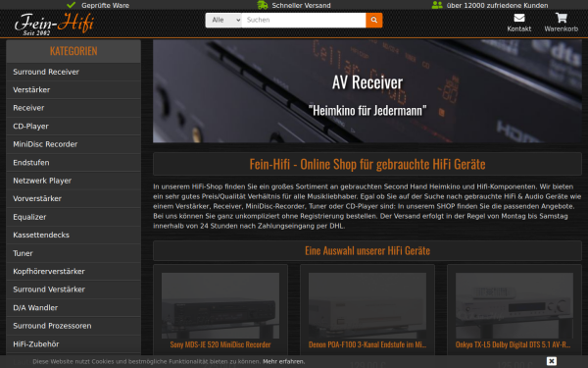Image resolution: width=588 pixels, height=368 pixels.
Task: Open the Surround Prozessoren category
Action: tap(73, 326)
